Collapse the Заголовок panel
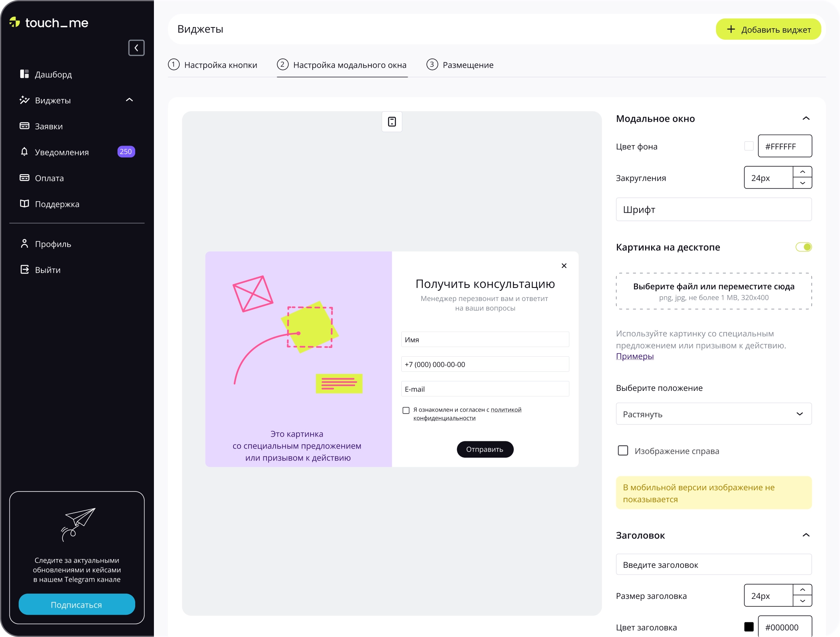 pyautogui.click(x=806, y=535)
